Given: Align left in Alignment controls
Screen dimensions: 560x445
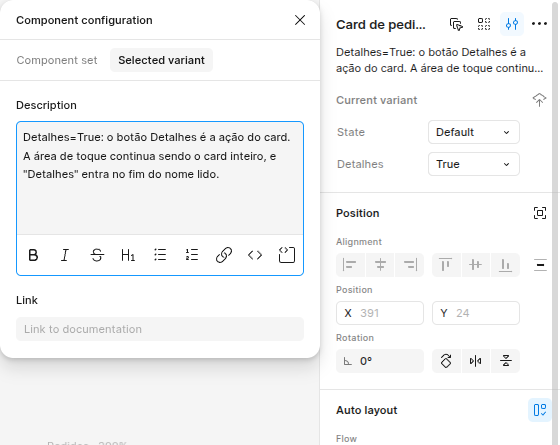Looking at the screenshot, I should [350, 265].
